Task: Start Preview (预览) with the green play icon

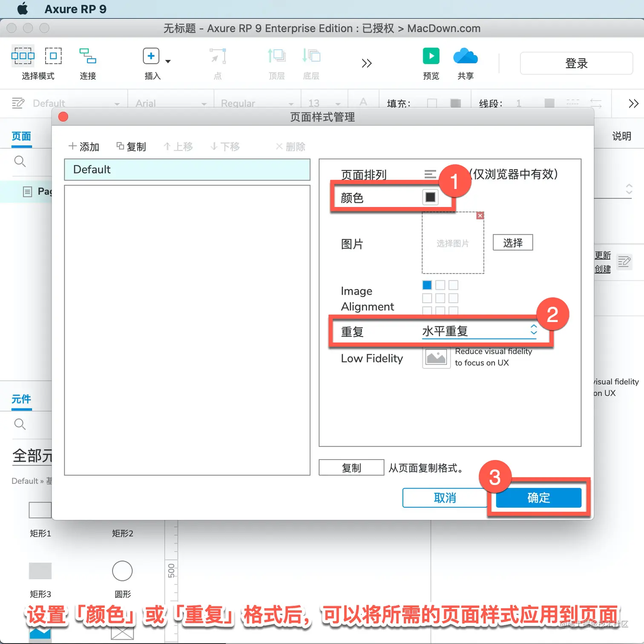Action: [x=431, y=56]
